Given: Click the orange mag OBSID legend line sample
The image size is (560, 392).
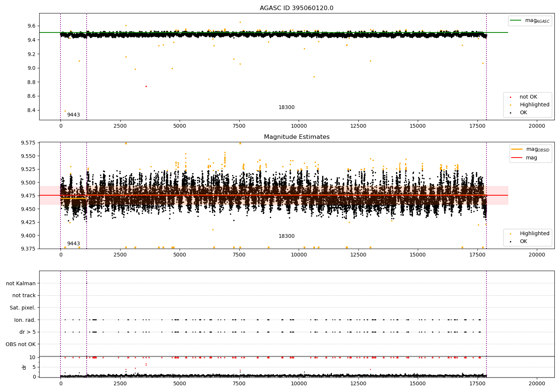Looking at the screenshot, I should [x=517, y=149].
